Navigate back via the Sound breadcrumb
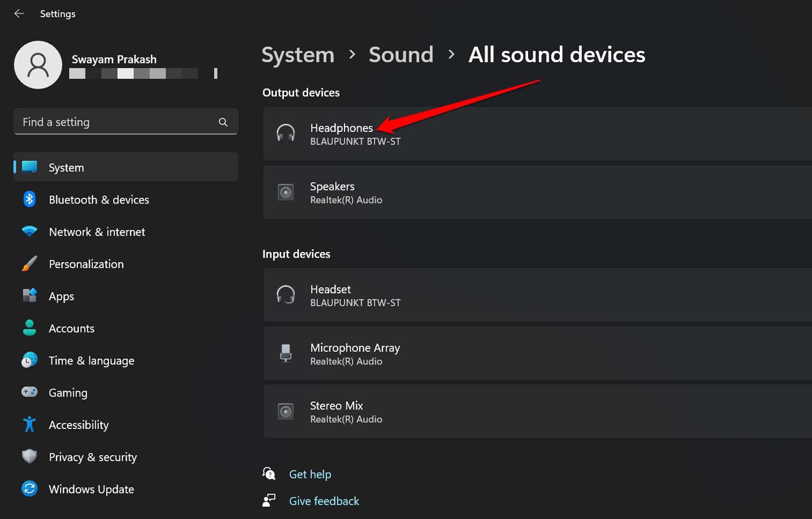Image resolution: width=812 pixels, height=519 pixels. point(401,54)
